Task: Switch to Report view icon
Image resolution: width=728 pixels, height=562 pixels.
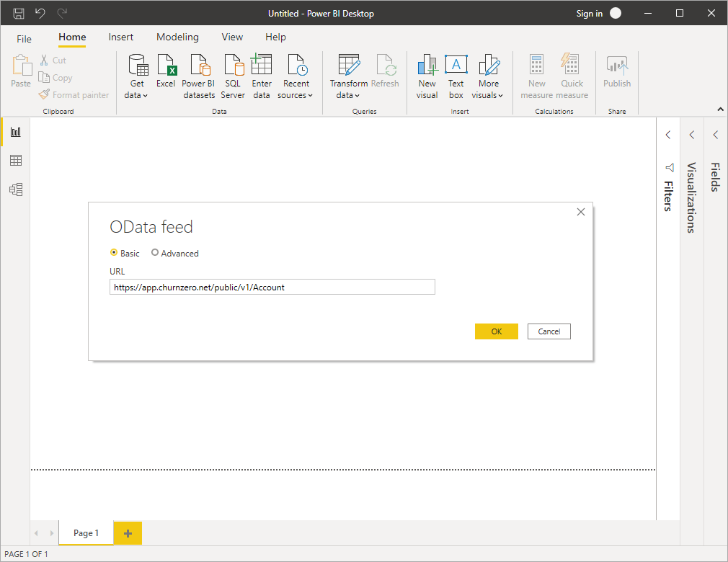Action: coord(16,132)
